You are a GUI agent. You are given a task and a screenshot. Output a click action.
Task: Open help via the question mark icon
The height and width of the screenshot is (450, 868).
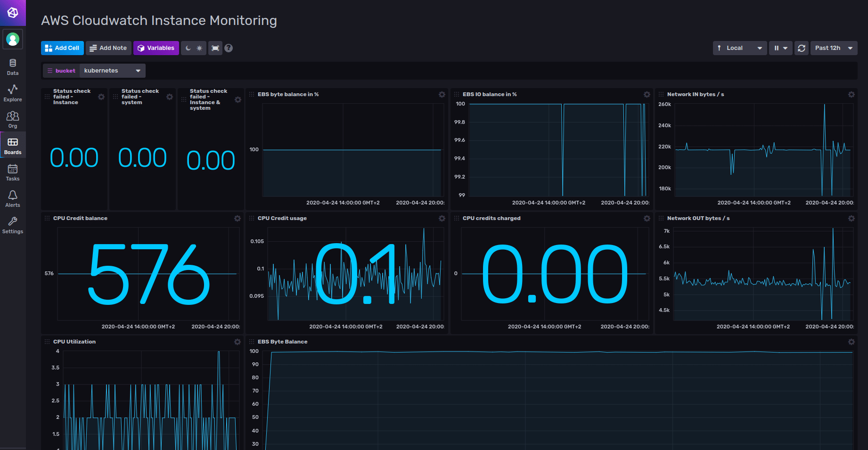tap(229, 48)
